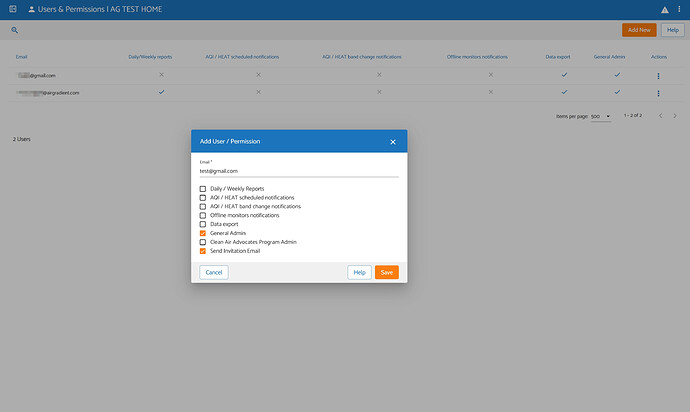Image resolution: width=690 pixels, height=412 pixels.
Task: Click Daily/Weekly reports X mark in gmail.com row
Action: (161, 75)
